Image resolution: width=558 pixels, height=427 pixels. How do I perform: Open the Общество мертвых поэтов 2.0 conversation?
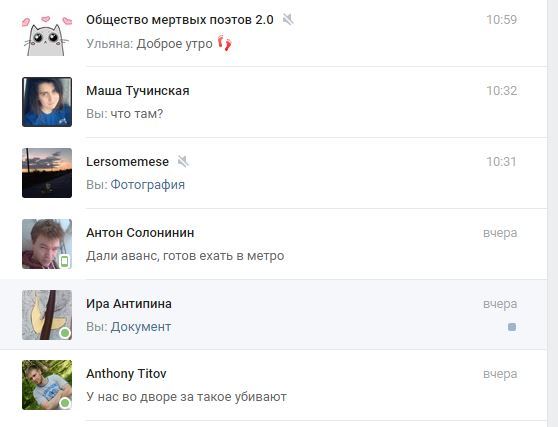(x=273, y=33)
